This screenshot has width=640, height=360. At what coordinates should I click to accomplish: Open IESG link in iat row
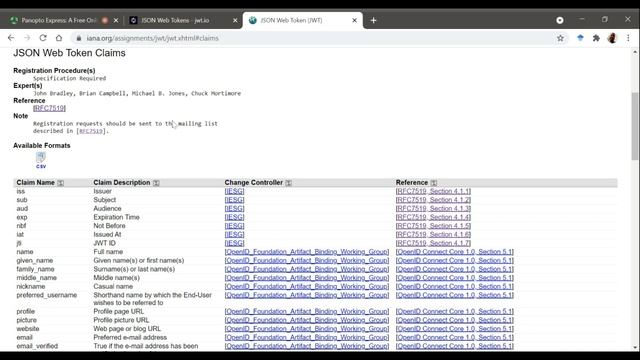click(x=234, y=234)
